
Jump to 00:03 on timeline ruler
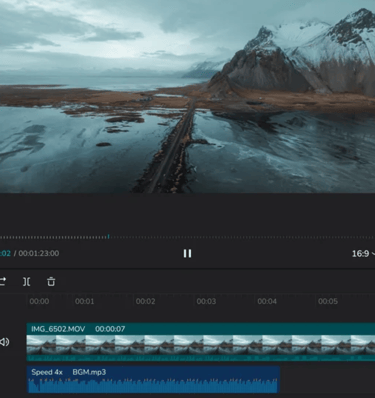(206, 301)
